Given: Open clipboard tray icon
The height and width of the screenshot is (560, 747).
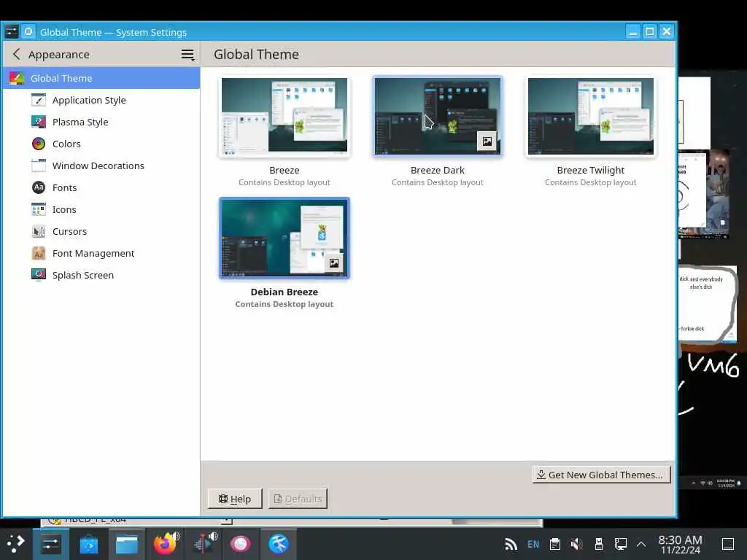Looking at the screenshot, I should coord(555,544).
